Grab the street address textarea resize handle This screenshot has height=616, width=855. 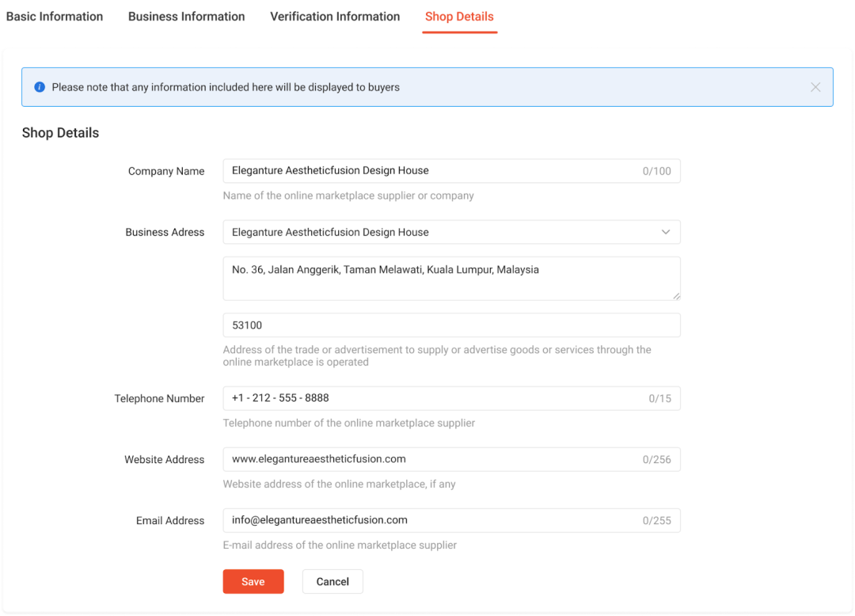676,296
